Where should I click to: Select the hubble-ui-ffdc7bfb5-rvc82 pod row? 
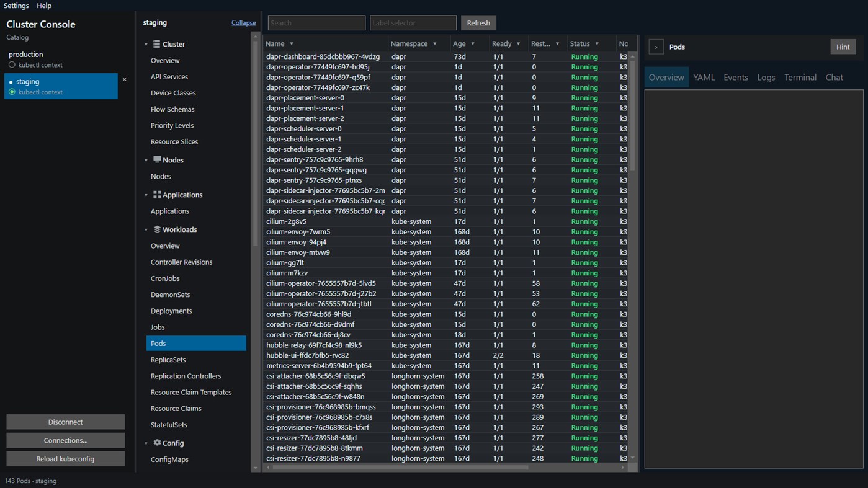click(446, 355)
